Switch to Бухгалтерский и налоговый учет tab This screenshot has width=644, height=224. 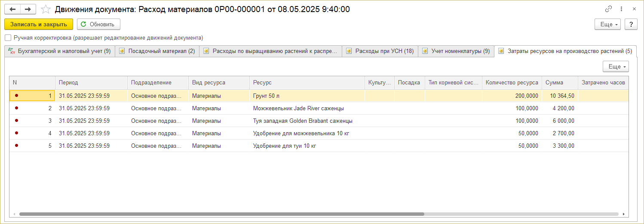[60, 51]
